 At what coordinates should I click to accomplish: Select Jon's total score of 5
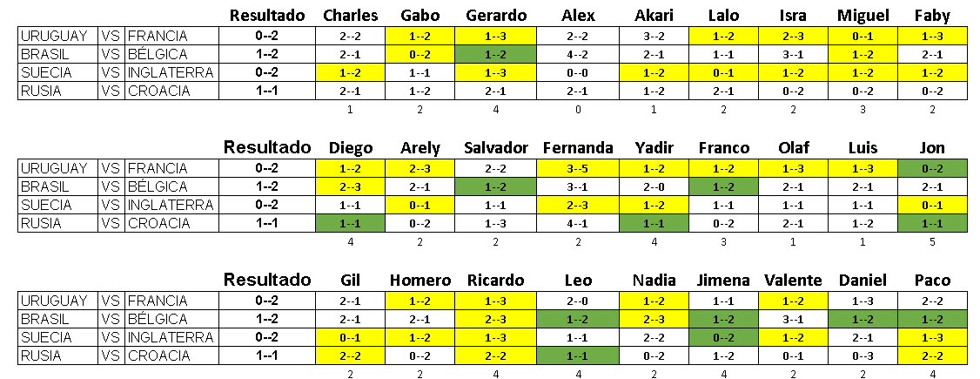click(932, 242)
